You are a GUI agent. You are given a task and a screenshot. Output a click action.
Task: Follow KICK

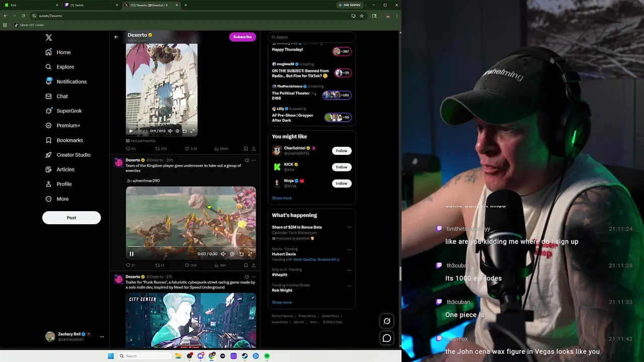[342, 167]
